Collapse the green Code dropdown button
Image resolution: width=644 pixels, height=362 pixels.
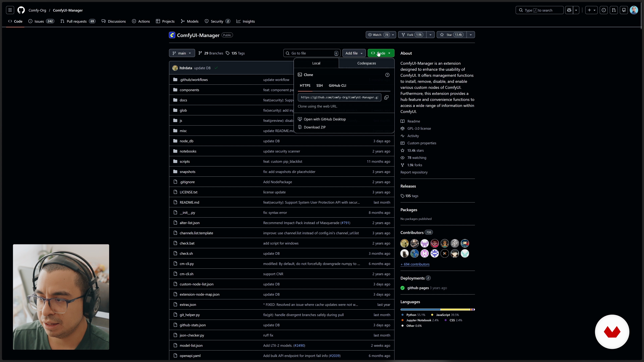[381, 53]
